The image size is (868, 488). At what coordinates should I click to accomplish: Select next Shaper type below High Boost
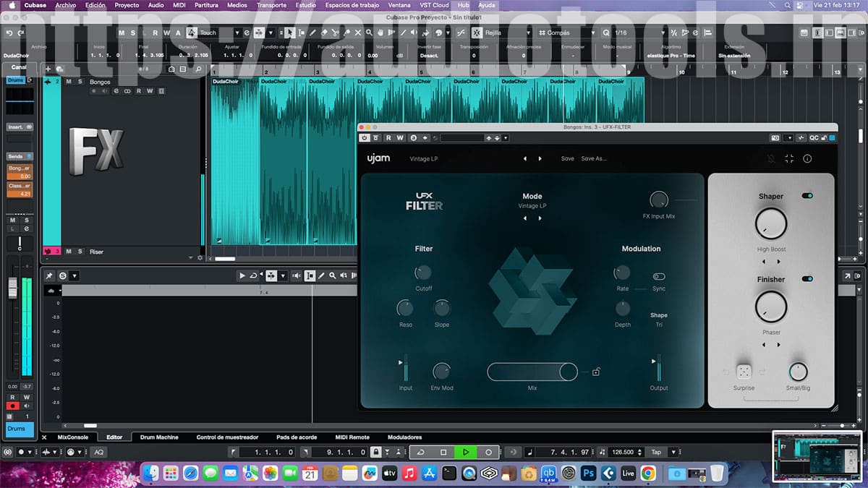click(778, 262)
